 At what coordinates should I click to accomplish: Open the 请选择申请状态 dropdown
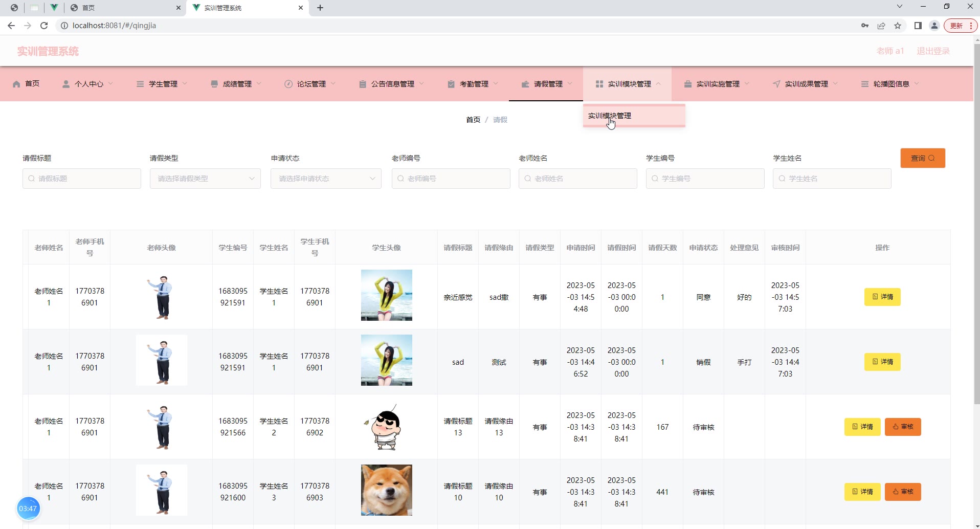(x=326, y=179)
